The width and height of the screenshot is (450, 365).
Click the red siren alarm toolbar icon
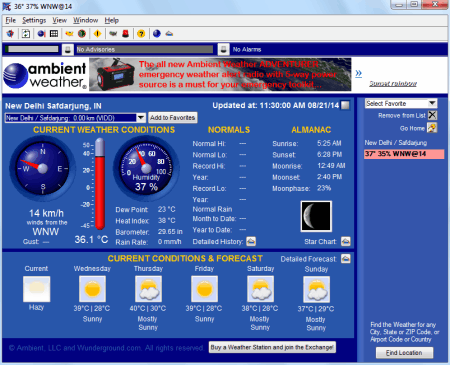[126, 33]
